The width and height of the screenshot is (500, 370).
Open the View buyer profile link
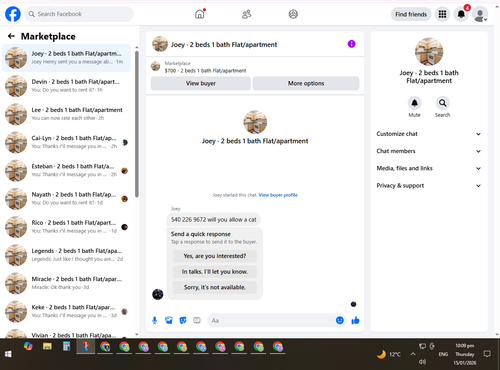(278, 195)
